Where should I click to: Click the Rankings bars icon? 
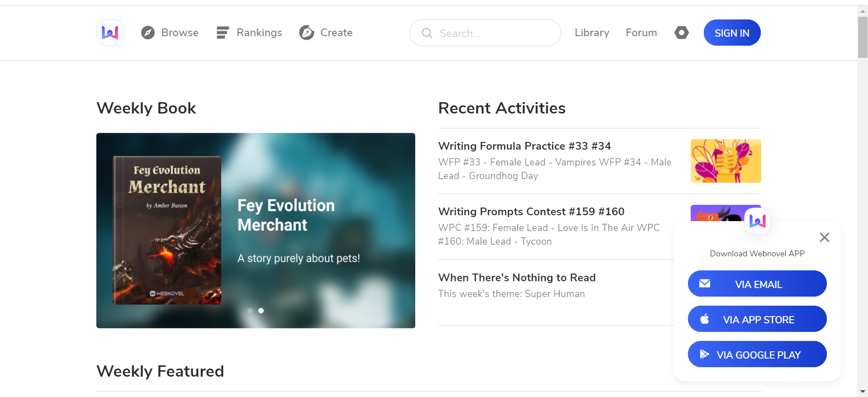[x=223, y=33]
